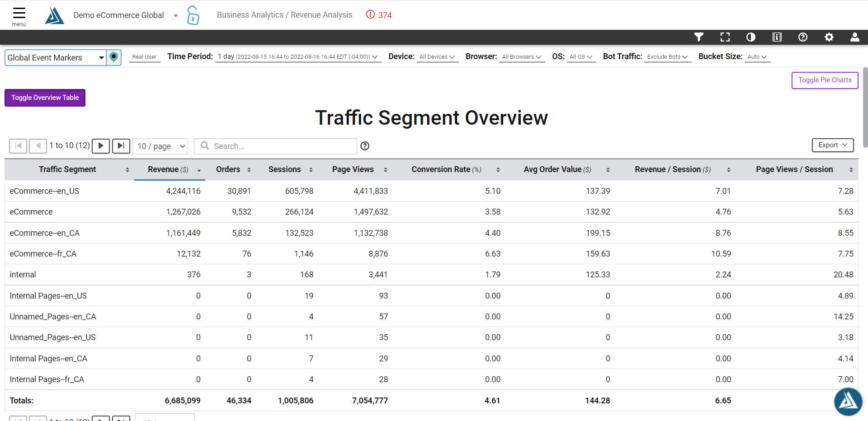
Task: Sort by Revenue / Session column
Action: click(x=729, y=170)
